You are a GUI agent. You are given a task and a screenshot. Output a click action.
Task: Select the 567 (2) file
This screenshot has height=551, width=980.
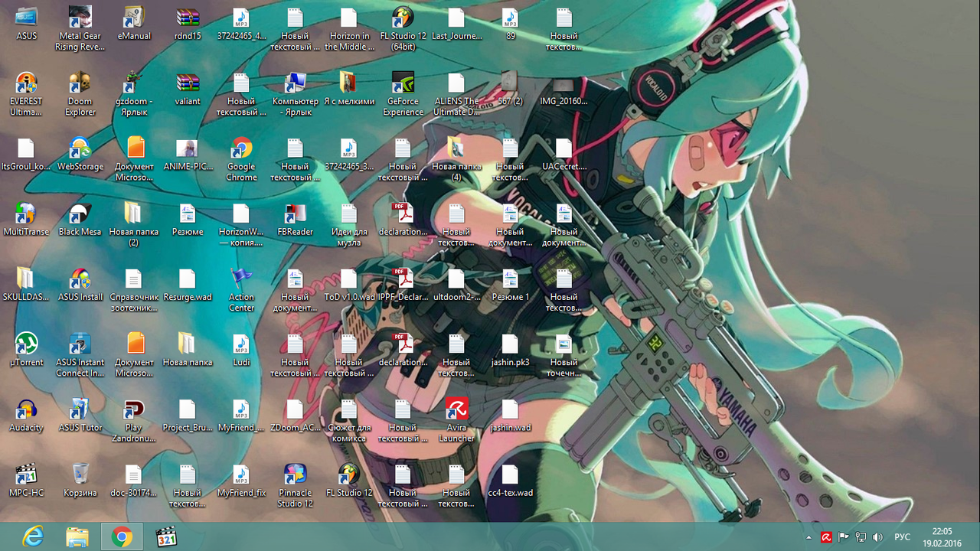click(x=510, y=89)
